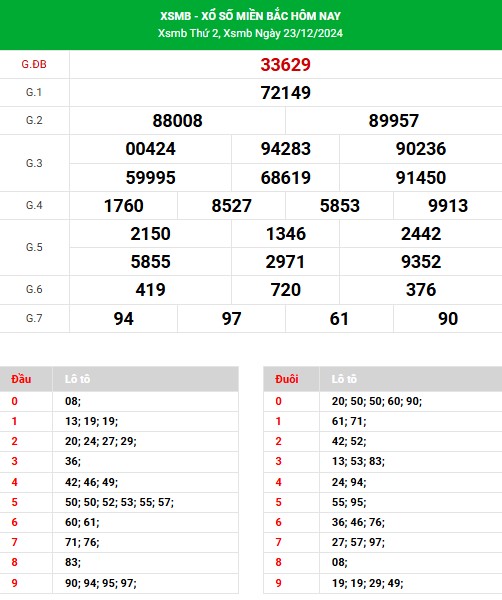This screenshot has height=600, width=502.
Task: Click the G.5 number 2971
Action: (x=285, y=262)
